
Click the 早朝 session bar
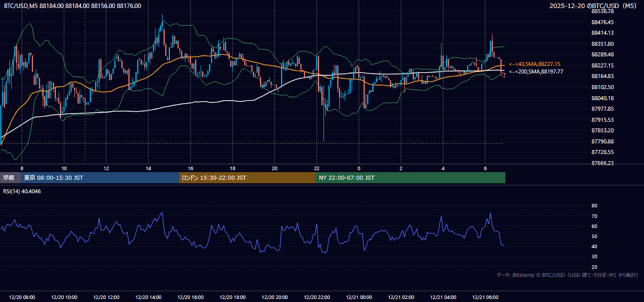pyautogui.click(x=10, y=178)
